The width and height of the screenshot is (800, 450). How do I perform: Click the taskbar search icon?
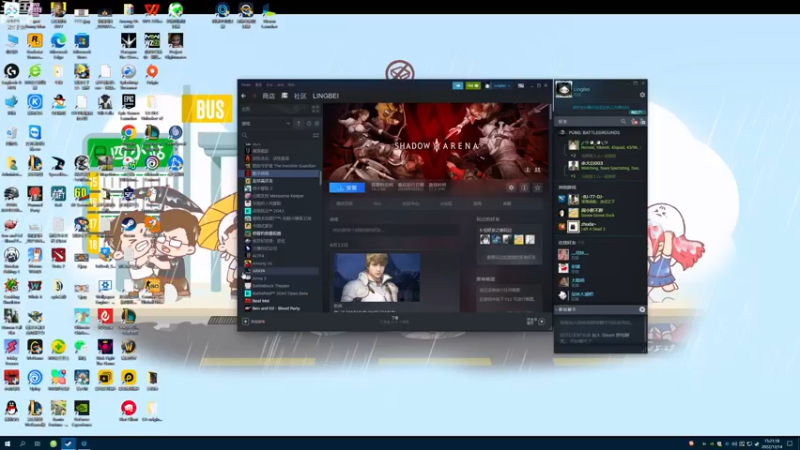tap(22, 444)
